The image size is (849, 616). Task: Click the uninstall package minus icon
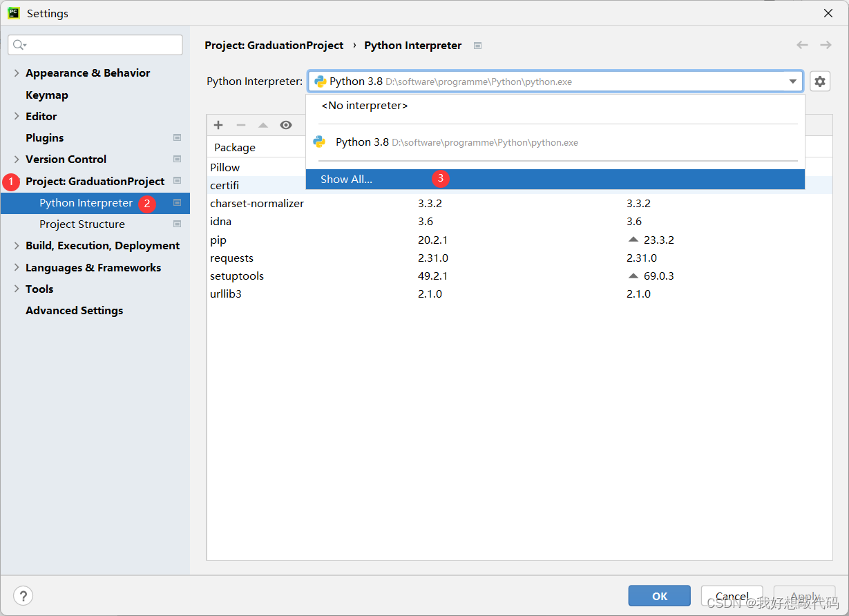tap(240, 125)
